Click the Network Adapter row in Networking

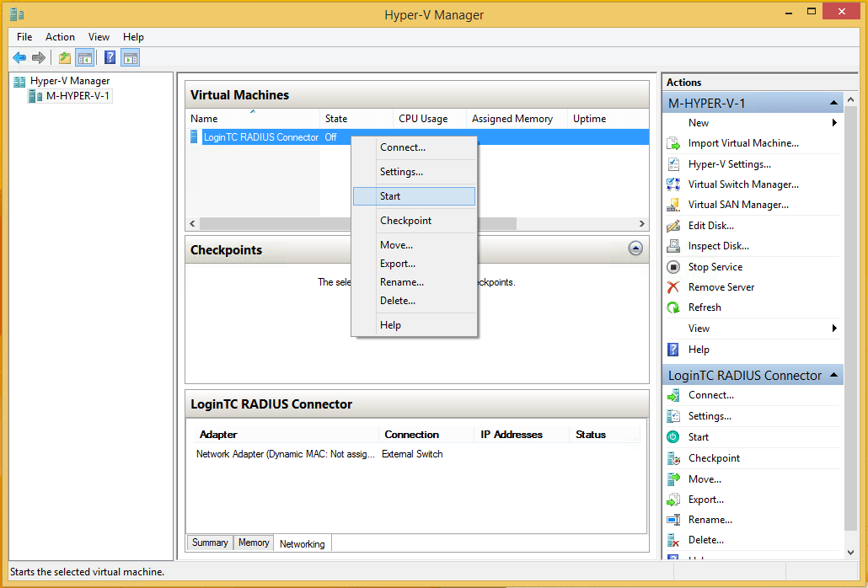pos(416,454)
